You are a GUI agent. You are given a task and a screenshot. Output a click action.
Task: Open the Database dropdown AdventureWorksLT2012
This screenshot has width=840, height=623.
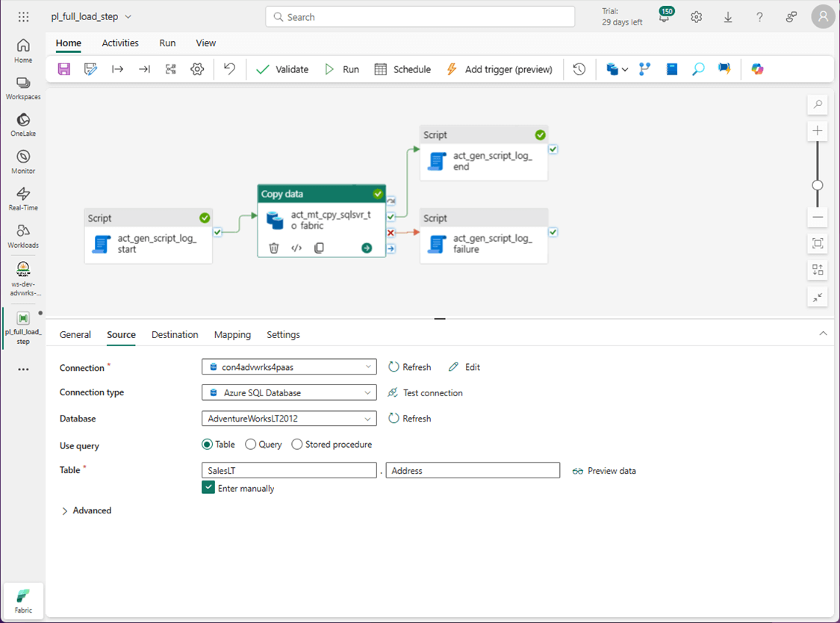289,418
